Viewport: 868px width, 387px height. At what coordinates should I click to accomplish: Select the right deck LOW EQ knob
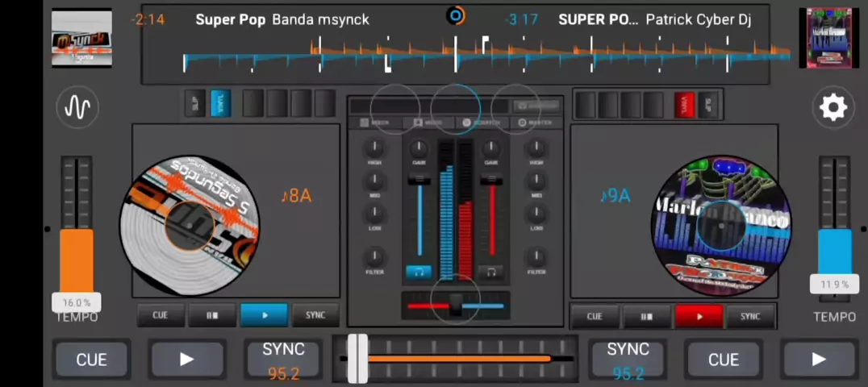(536, 214)
